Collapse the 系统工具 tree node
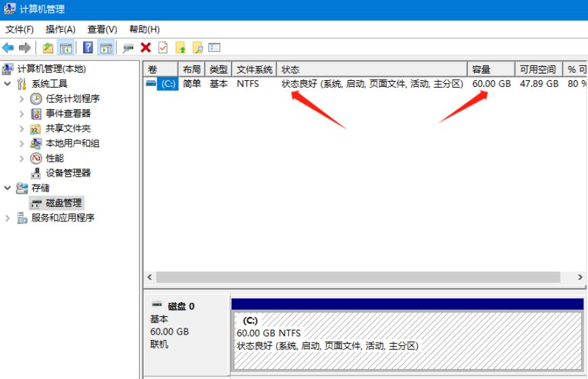Viewport: 588px width, 379px height. pyautogui.click(x=7, y=84)
